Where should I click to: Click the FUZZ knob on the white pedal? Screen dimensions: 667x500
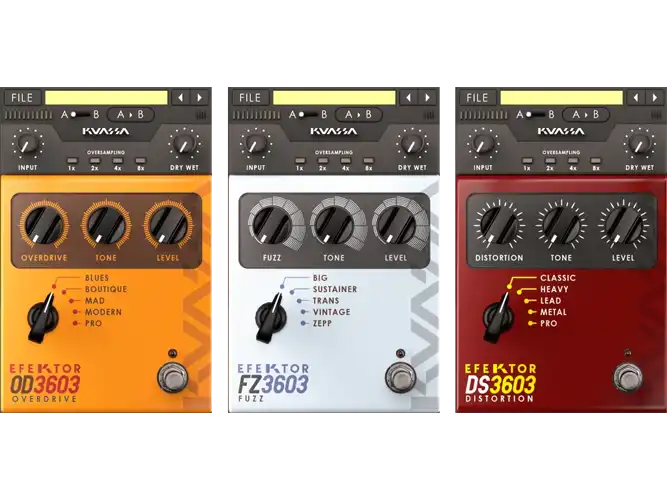[x=271, y=224]
